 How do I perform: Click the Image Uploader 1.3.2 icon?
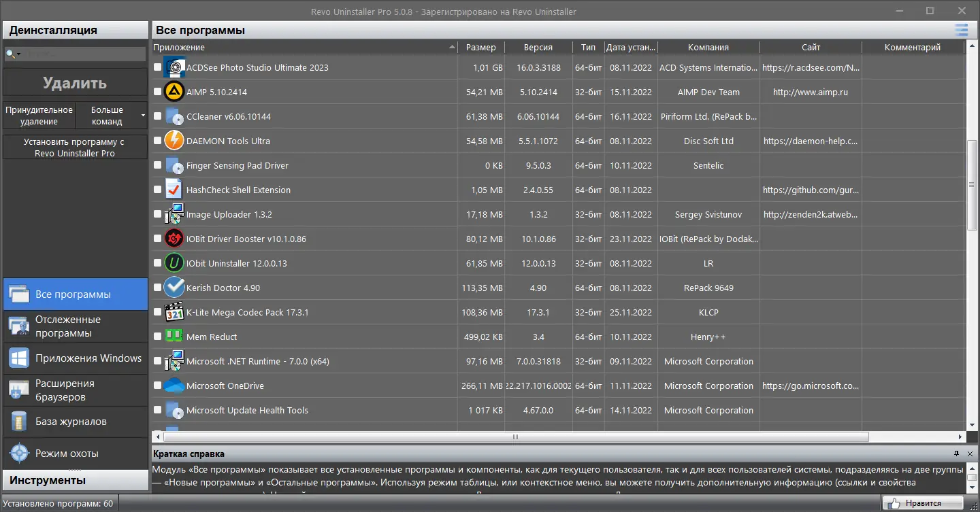(x=175, y=214)
